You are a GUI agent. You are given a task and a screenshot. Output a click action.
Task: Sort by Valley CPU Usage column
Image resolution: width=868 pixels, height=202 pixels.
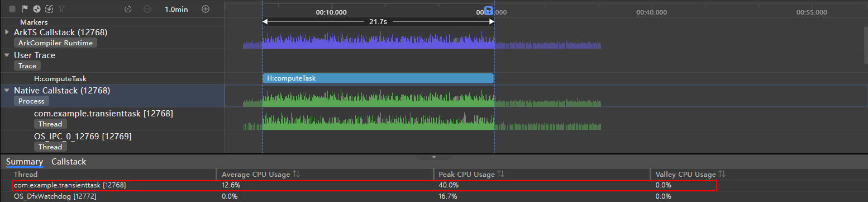(x=722, y=175)
